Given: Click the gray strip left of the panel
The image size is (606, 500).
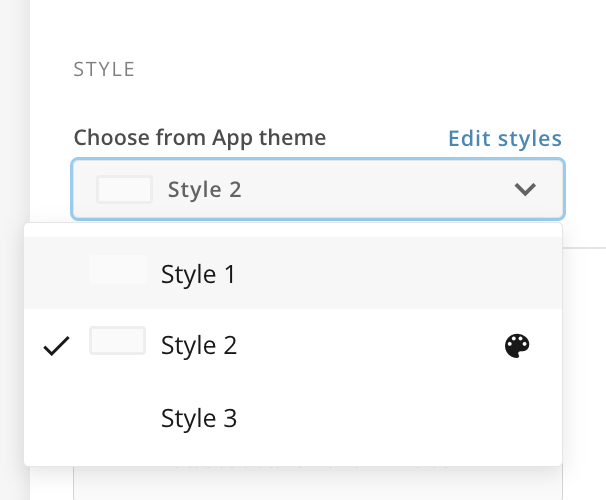Looking at the screenshot, I should [x=14, y=120].
